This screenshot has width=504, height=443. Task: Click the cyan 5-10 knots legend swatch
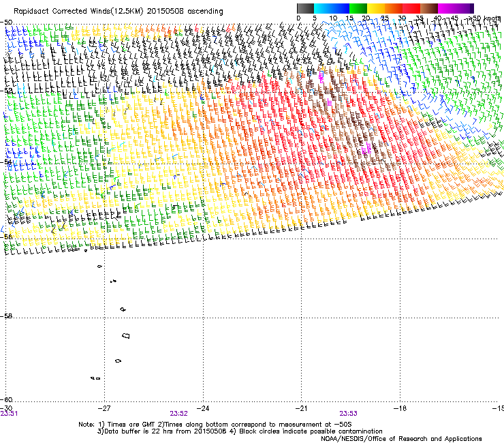(x=323, y=8)
